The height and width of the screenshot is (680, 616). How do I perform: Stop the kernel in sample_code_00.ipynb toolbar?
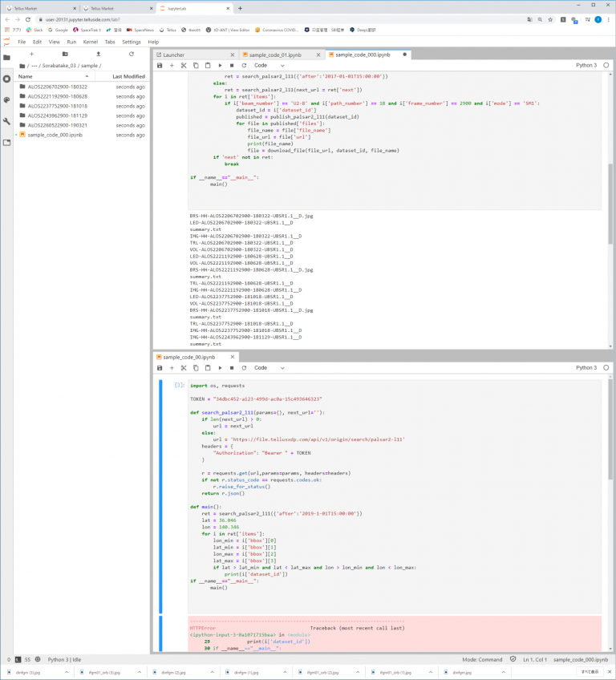click(x=232, y=368)
